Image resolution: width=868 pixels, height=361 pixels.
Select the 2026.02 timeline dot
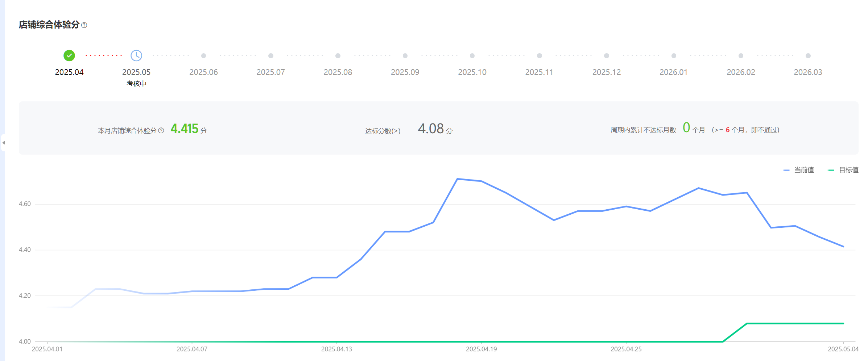(741, 56)
